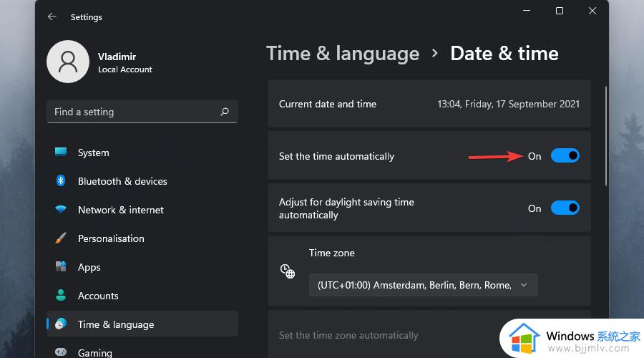Toggle daylight saving time adjustment switch
The image size is (644, 358).
(x=565, y=208)
